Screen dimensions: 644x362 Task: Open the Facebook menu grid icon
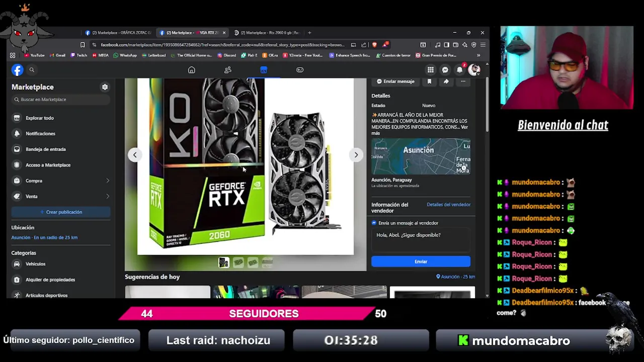[x=431, y=70]
